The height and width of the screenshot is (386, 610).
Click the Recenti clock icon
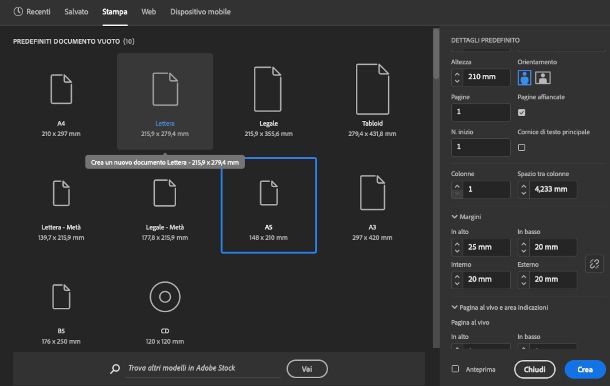coord(18,12)
